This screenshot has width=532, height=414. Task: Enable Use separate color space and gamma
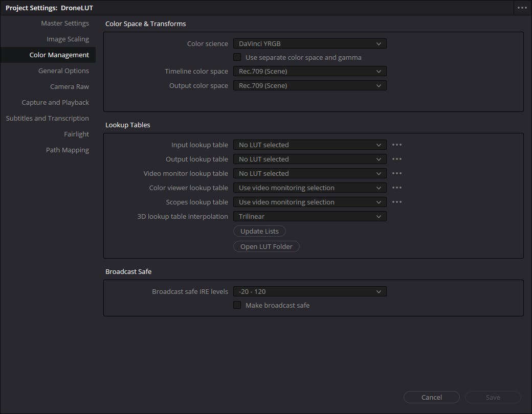[x=237, y=57]
